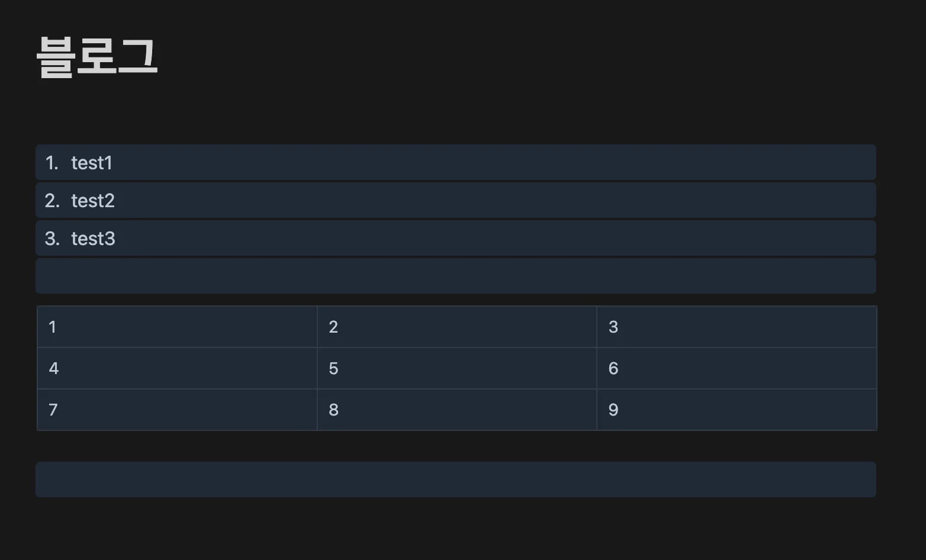This screenshot has width=926, height=560.
Task: Click the empty block below the table
Action: (x=455, y=479)
